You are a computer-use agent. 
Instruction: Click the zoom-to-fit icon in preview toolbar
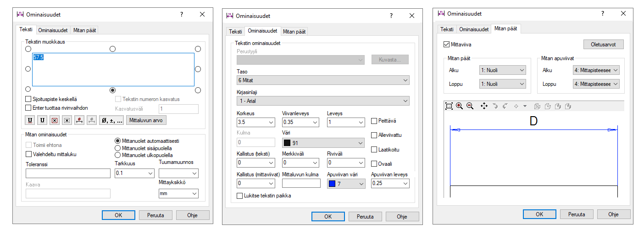pyautogui.click(x=449, y=106)
